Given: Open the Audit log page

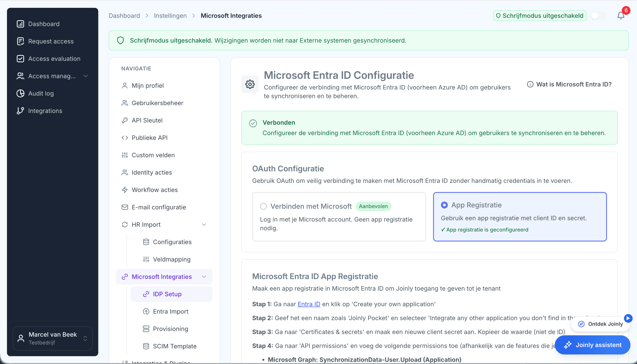Looking at the screenshot, I should (x=53, y=93).
